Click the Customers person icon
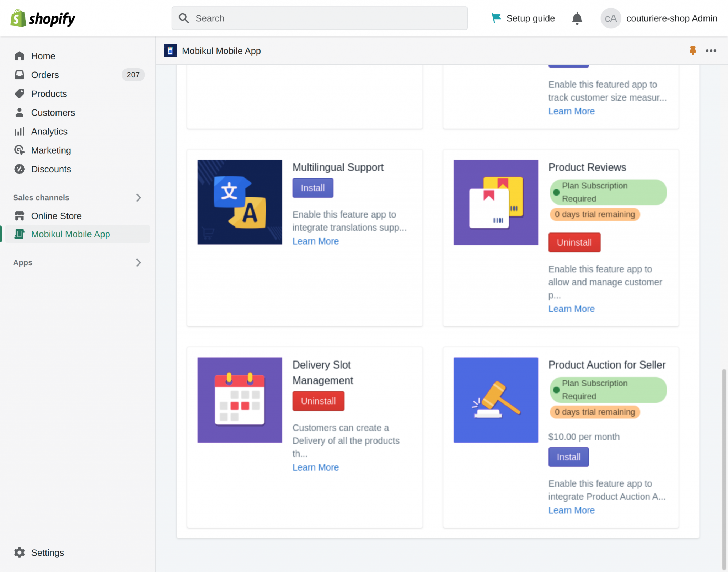728x572 pixels. pyautogui.click(x=20, y=112)
